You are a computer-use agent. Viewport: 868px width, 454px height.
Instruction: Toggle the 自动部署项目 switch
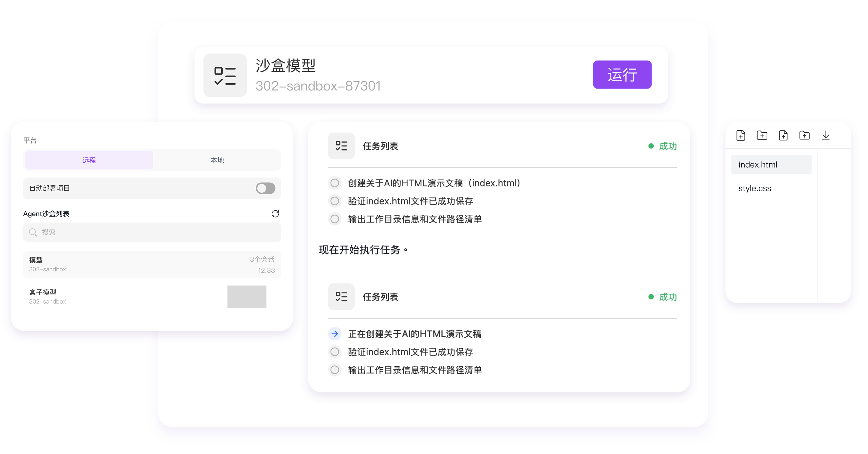(265, 188)
